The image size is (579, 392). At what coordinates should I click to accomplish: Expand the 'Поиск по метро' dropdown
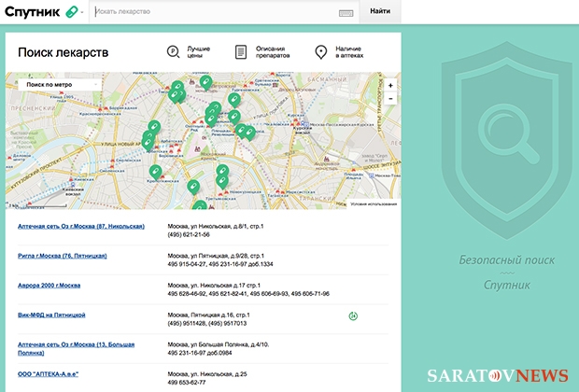coord(58,84)
